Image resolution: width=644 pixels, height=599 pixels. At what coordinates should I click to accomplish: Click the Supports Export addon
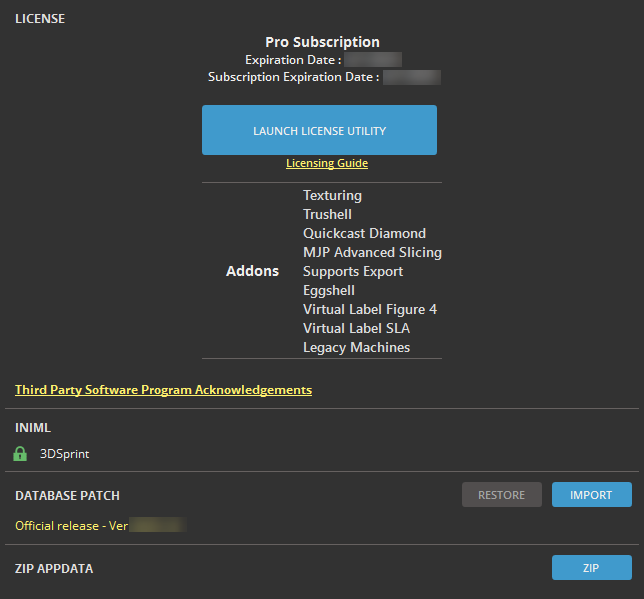tap(353, 271)
